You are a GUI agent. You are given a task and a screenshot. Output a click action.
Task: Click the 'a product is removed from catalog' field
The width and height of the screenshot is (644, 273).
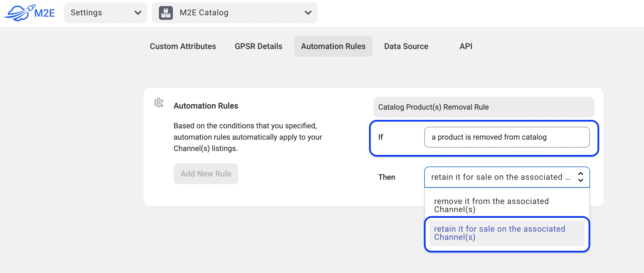(506, 137)
